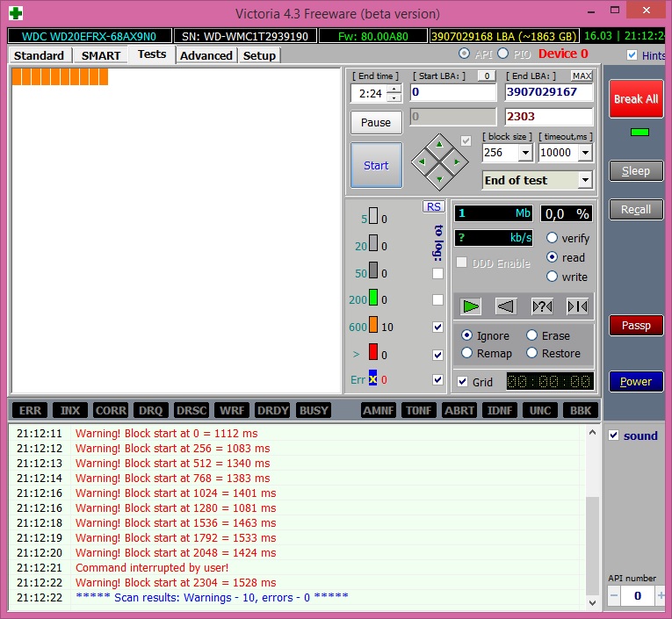The height and width of the screenshot is (619, 672).
Task: Click the gray 20 ms block indicator
Action: point(373,243)
